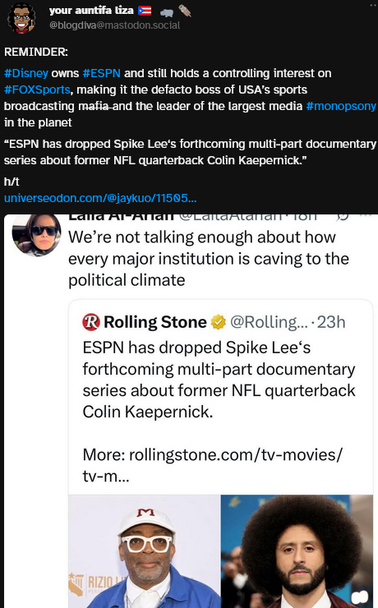Open the @blogdiva@mastodon.social handle

(x=114, y=26)
